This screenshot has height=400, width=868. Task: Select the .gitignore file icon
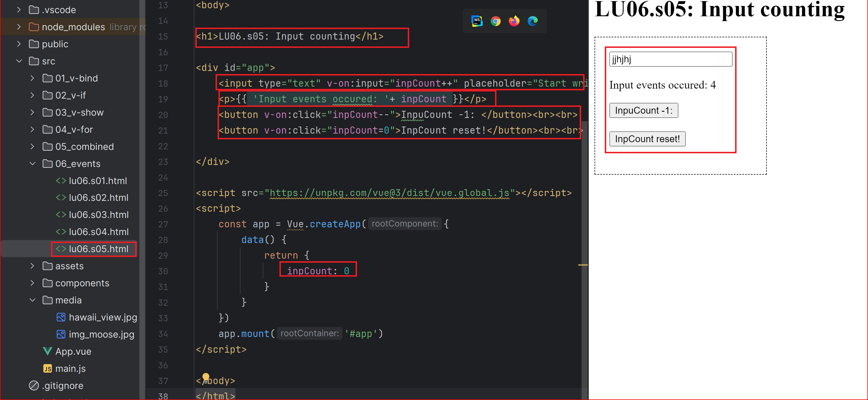[x=34, y=385]
